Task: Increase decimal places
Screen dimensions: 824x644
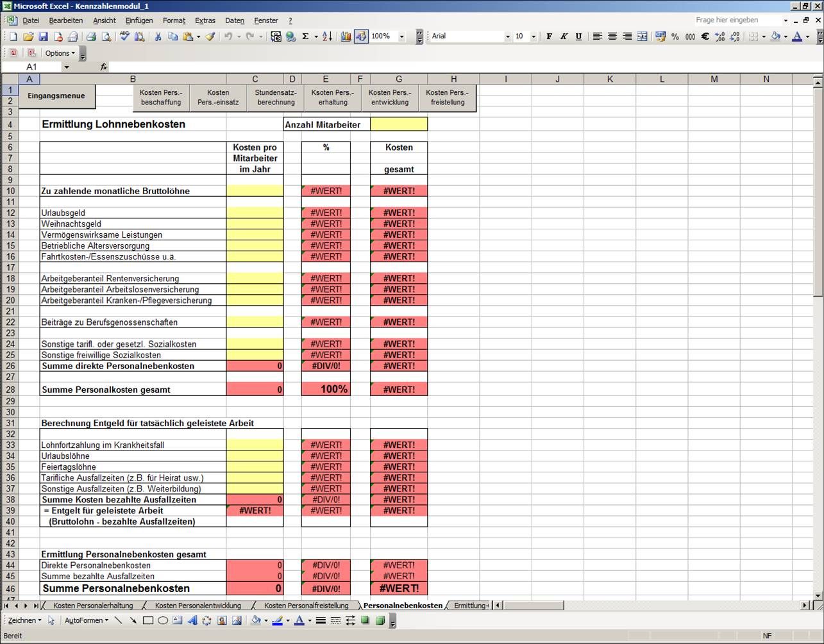Action: click(x=719, y=37)
